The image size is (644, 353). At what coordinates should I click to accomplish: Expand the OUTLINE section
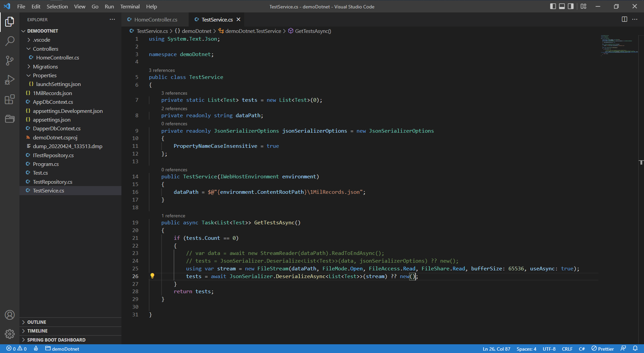click(37, 322)
